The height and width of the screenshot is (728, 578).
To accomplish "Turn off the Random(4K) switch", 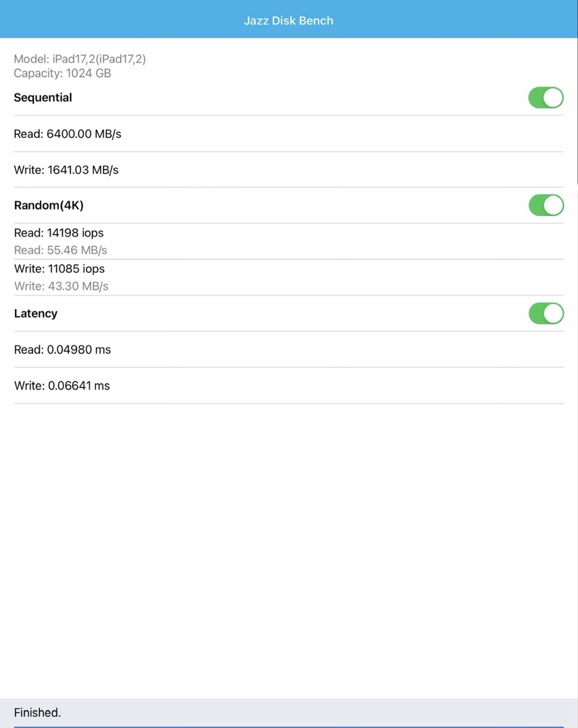I will tap(546, 205).
